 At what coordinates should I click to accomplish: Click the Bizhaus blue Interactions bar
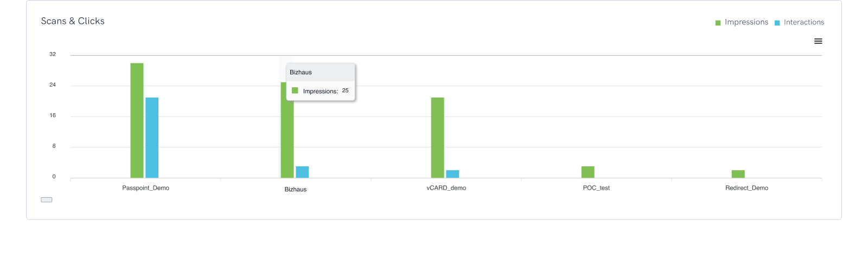(x=302, y=172)
